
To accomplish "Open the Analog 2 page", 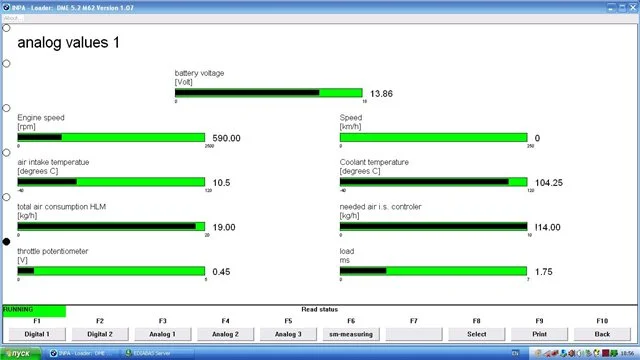I will (226, 334).
